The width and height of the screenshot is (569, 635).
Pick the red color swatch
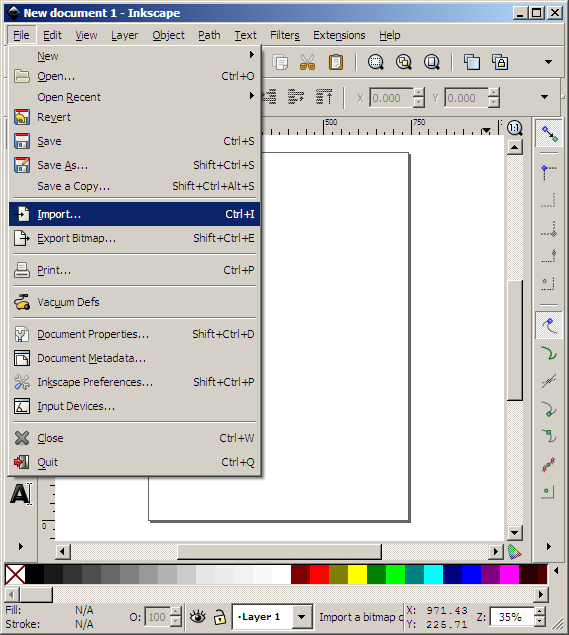(x=319, y=574)
